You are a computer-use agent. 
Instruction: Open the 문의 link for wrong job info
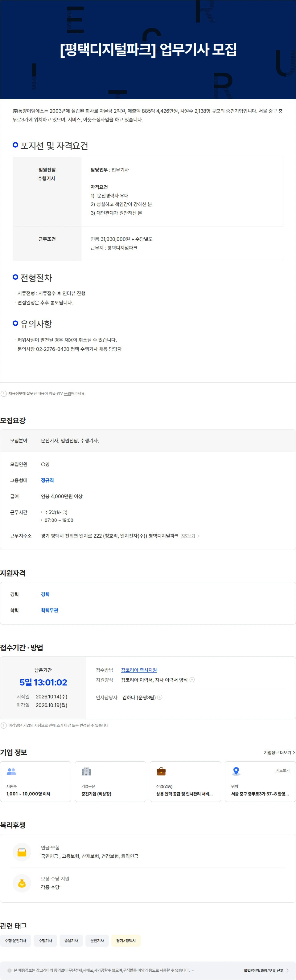pyautogui.click(x=67, y=393)
